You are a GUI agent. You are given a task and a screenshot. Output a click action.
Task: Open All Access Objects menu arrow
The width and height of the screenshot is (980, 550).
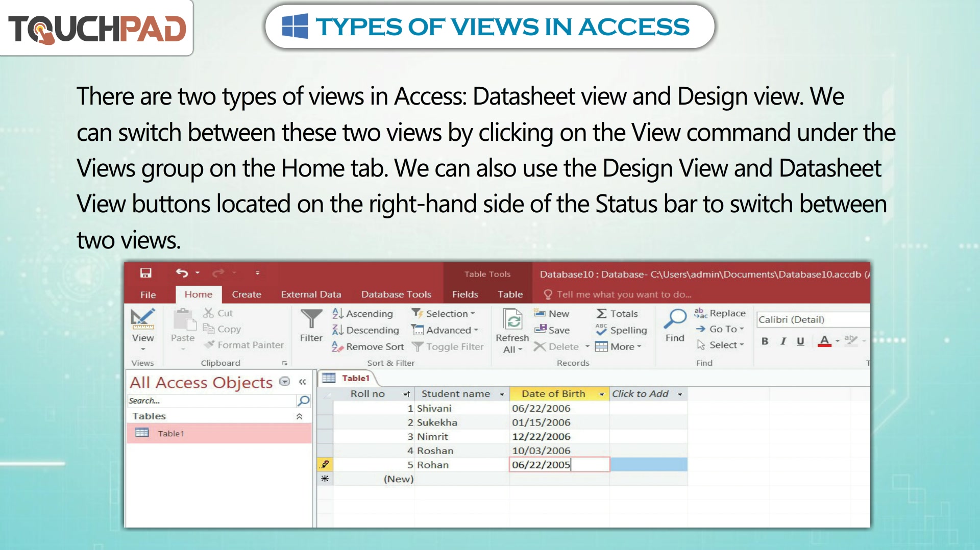pyautogui.click(x=285, y=382)
